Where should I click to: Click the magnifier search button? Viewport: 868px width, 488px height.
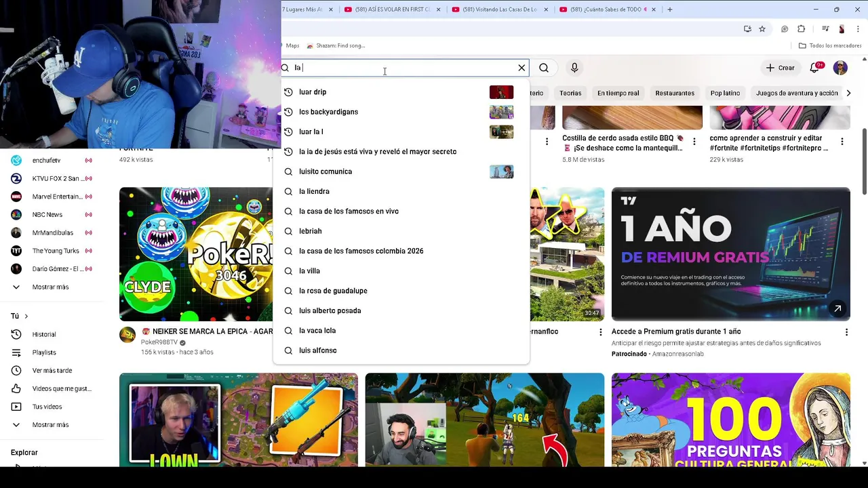pos(544,68)
